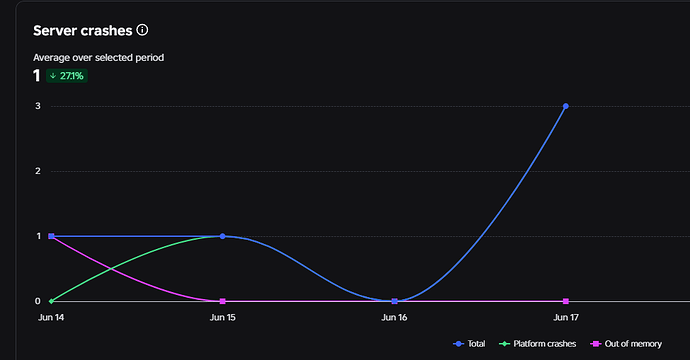Click the 'Average over selected period' label
This screenshot has height=360, width=690.
pyautogui.click(x=99, y=58)
